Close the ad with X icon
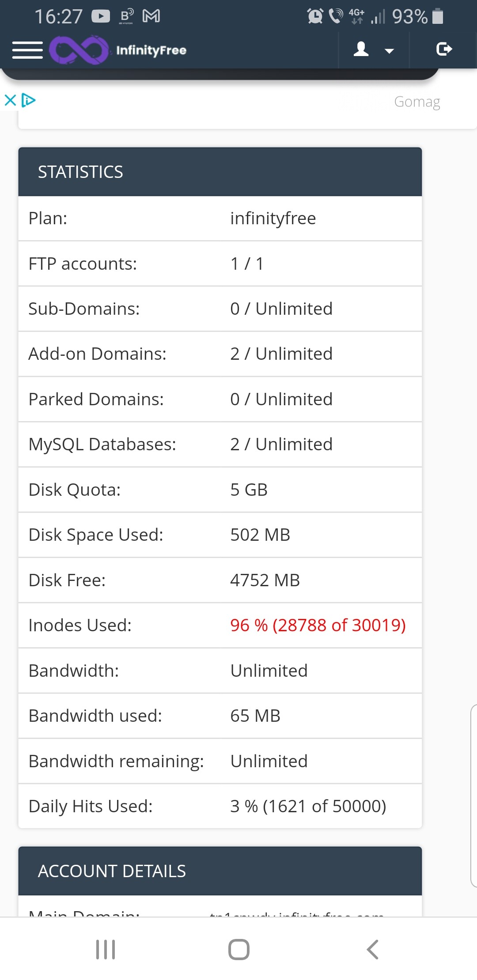Screen dimensions: 477x980 click(10, 100)
